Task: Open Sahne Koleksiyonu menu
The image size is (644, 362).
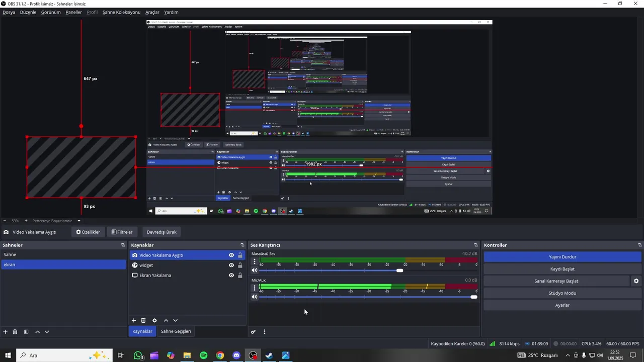Action: point(121,12)
